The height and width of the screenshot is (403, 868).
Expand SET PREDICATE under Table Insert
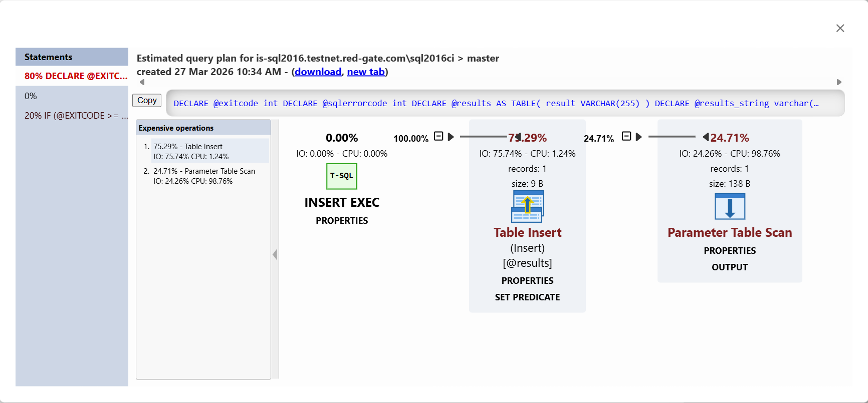[527, 297]
